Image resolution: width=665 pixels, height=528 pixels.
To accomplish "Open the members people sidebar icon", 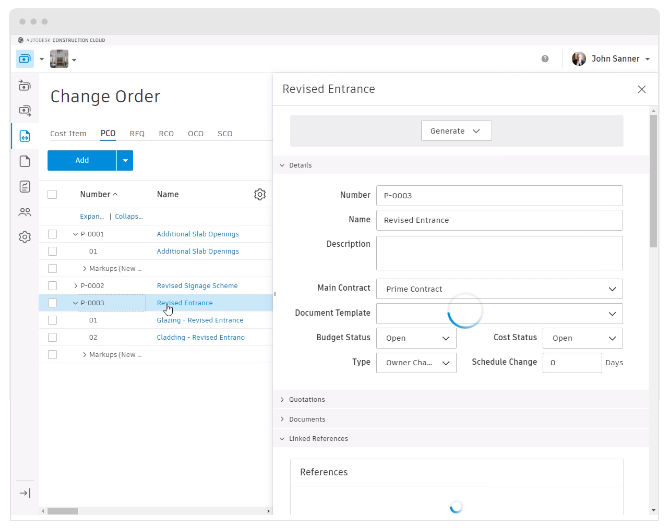I will [25, 211].
